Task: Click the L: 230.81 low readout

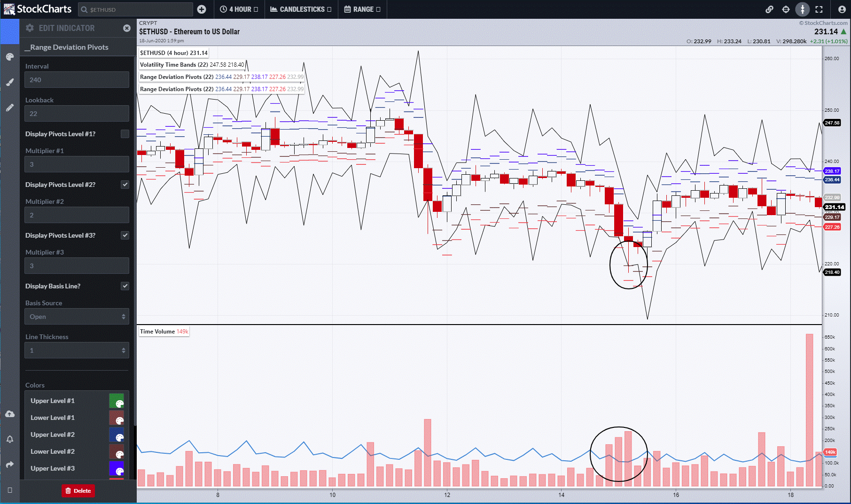Action: coord(759,41)
